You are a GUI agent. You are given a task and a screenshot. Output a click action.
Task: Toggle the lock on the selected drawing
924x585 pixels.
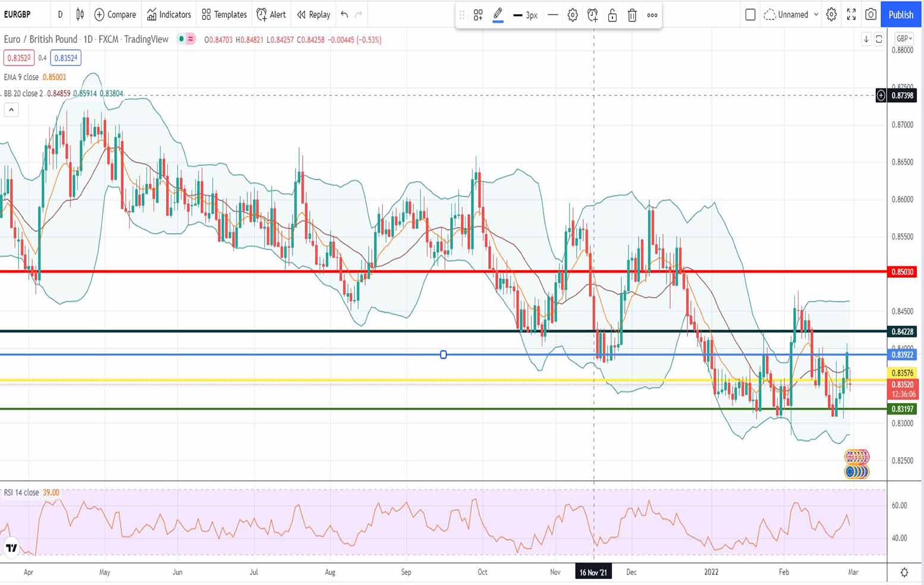[x=612, y=15]
